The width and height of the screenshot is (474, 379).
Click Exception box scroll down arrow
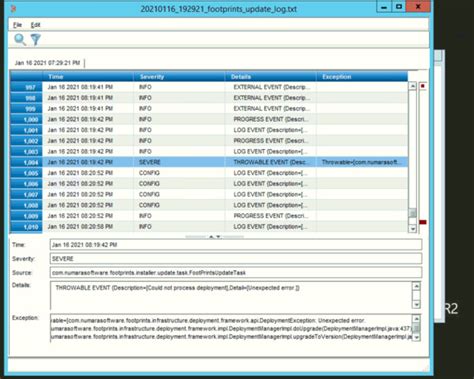[x=416, y=337]
